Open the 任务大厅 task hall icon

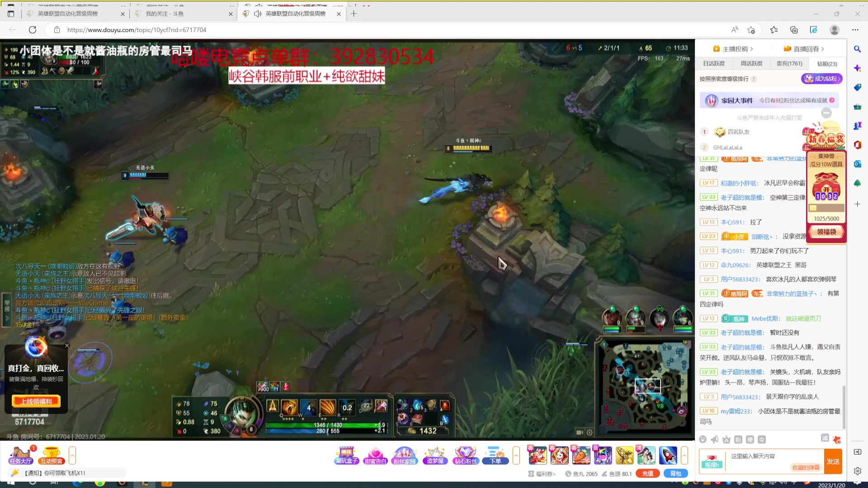[x=21, y=455]
